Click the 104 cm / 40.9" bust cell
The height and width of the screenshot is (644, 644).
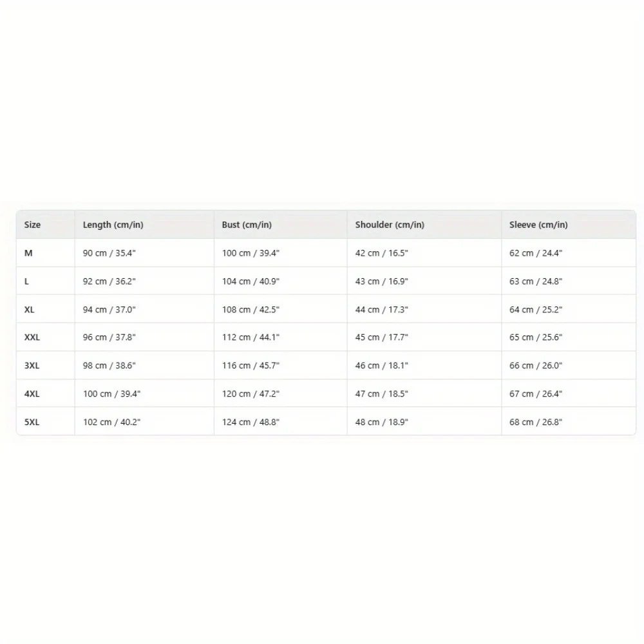coord(251,281)
